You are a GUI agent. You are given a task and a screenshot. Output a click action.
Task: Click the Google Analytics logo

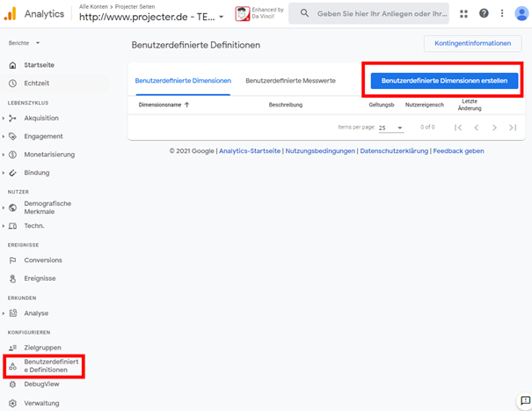11,14
